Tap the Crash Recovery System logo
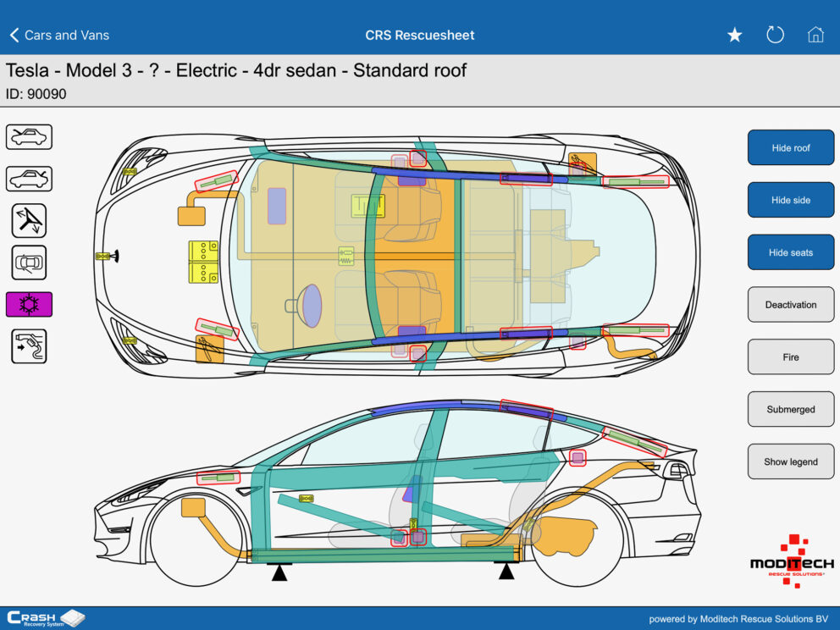 pyautogui.click(x=46, y=618)
